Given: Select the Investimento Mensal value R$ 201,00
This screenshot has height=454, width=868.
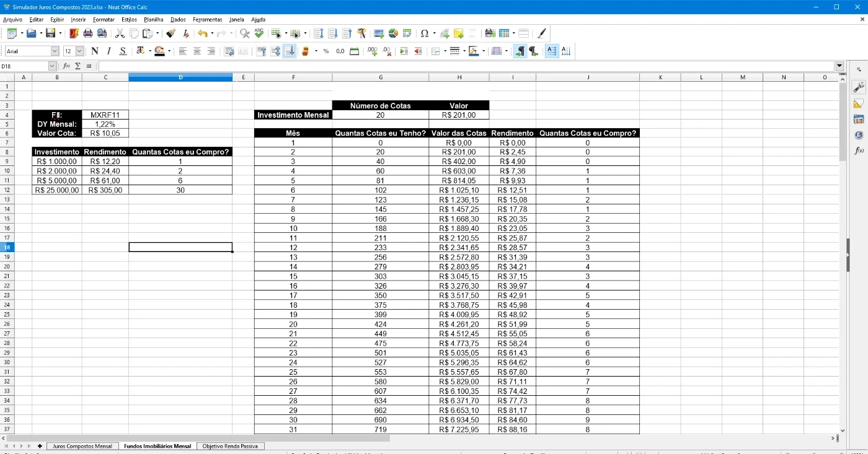Looking at the screenshot, I should point(459,115).
